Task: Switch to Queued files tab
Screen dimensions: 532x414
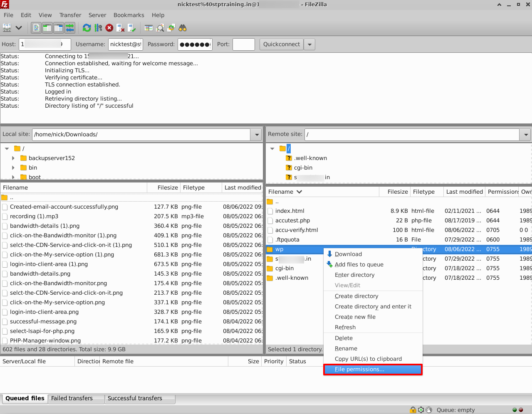Action: 25,398
